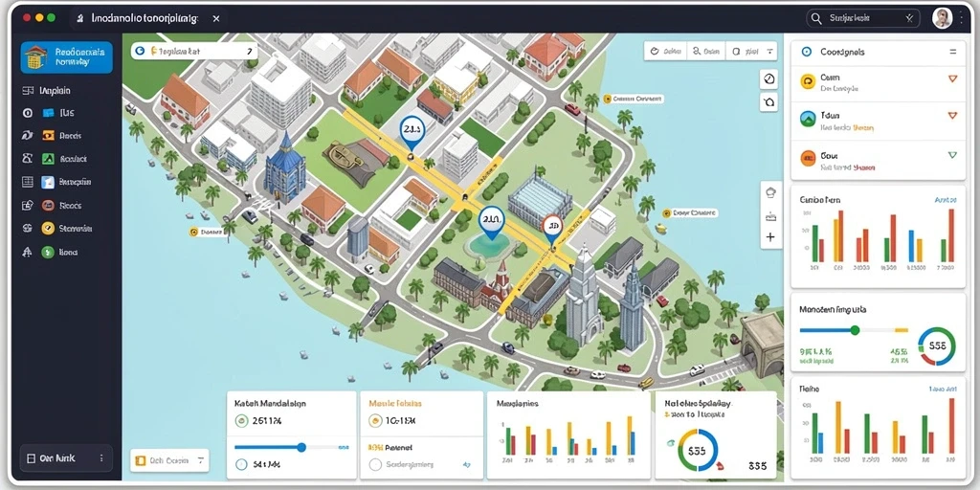The width and height of the screenshot is (980, 490).
Task: Select the red-ringed map pin marker
Action: point(552,229)
